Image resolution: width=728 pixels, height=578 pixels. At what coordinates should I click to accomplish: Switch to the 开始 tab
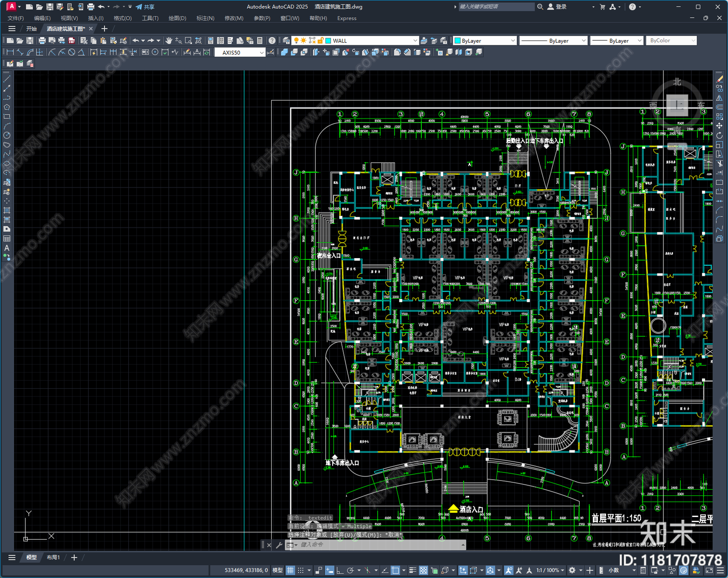pyautogui.click(x=31, y=29)
